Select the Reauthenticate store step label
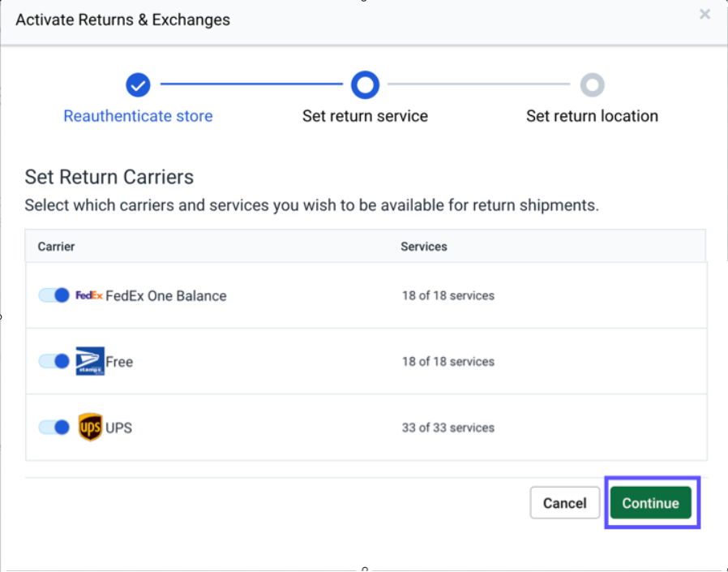This screenshot has width=728, height=572. 138,116
